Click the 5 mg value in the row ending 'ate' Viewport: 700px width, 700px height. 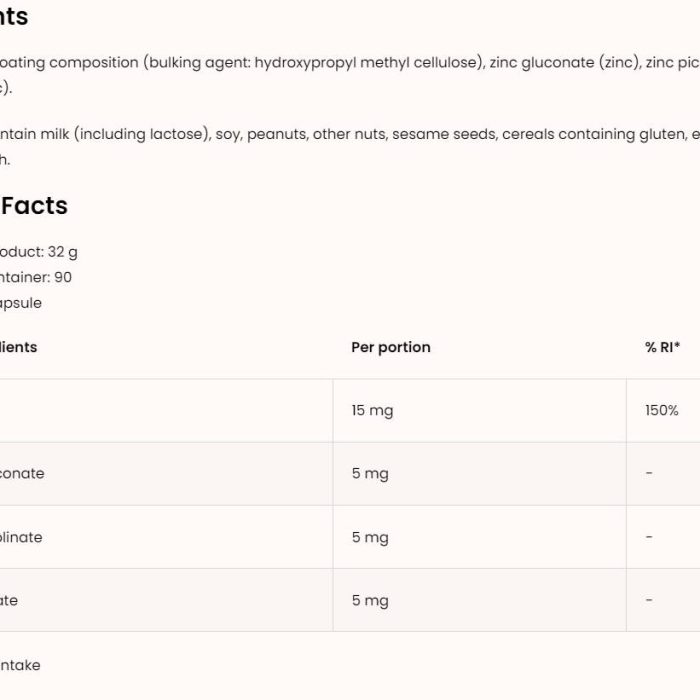[370, 600]
